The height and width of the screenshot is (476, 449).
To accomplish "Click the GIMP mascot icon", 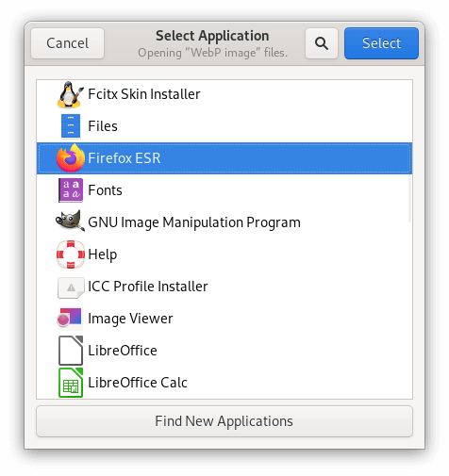I will (70, 221).
